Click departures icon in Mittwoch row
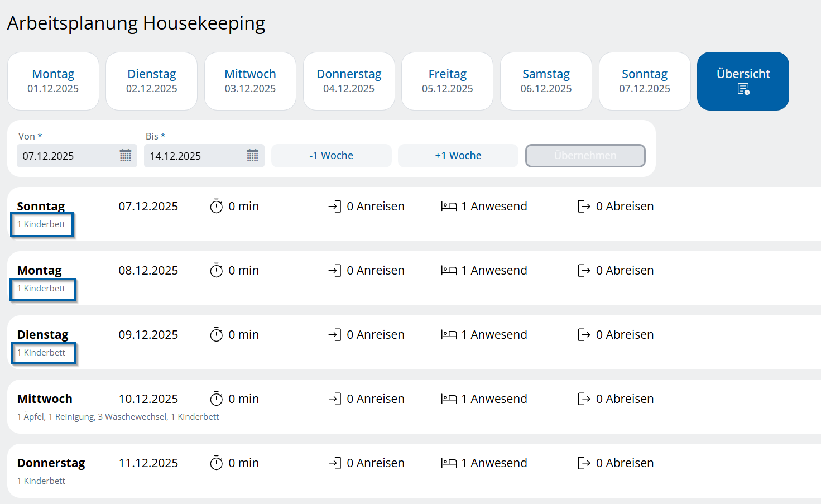Viewport: 821px width, 504px height. tap(584, 399)
